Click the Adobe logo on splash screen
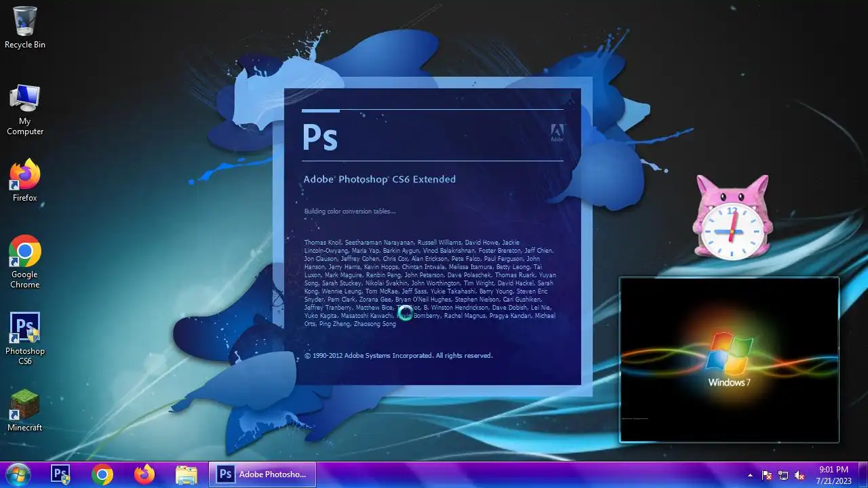Viewport: 868px width, 488px height. pyautogui.click(x=557, y=133)
